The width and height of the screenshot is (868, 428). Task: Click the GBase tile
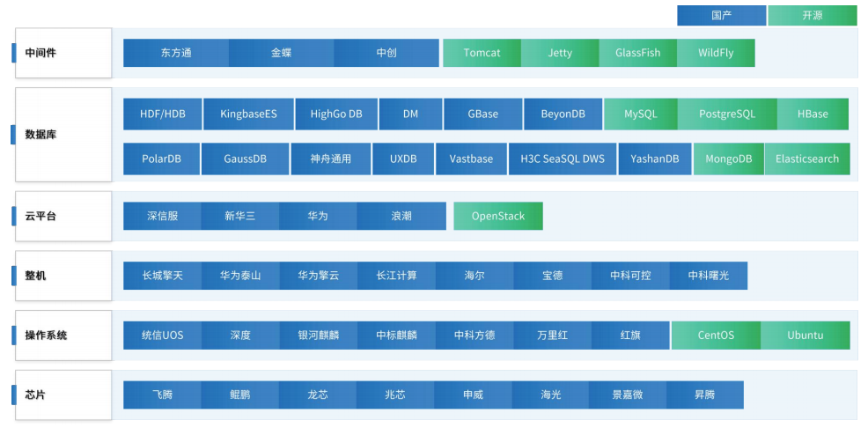point(482,114)
